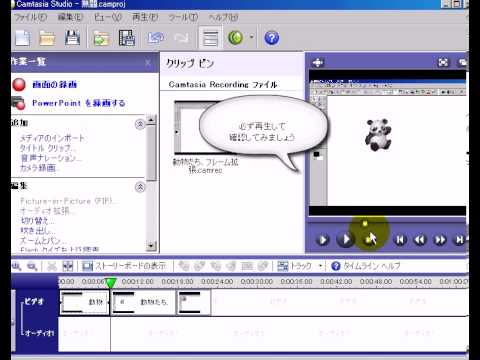Click the large Play button under preview
The height and width of the screenshot is (360, 480).
click(345, 239)
